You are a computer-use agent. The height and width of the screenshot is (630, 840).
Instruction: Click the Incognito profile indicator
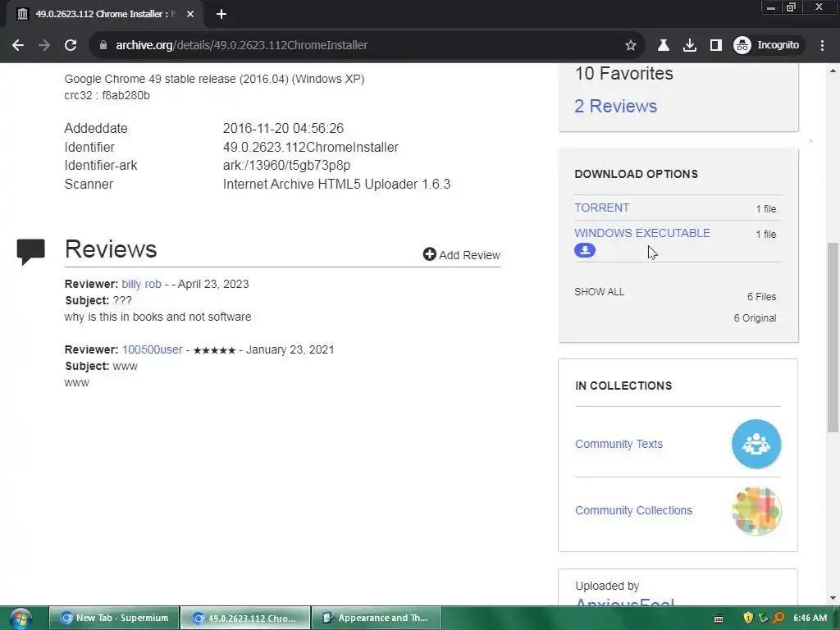pyautogui.click(x=767, y=45)
